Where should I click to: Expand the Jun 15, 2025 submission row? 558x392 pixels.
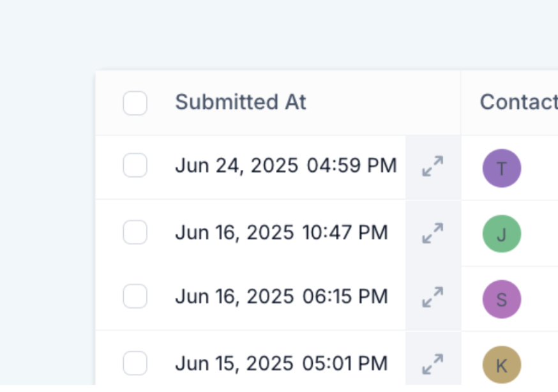[433, 364]
